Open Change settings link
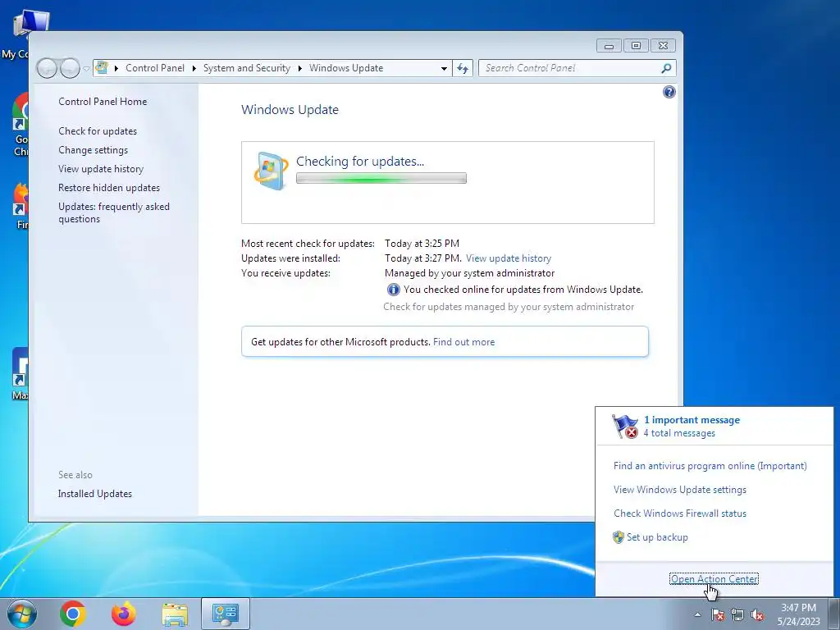This screenshot has height=630, width=840. click(x=94, y=150)
